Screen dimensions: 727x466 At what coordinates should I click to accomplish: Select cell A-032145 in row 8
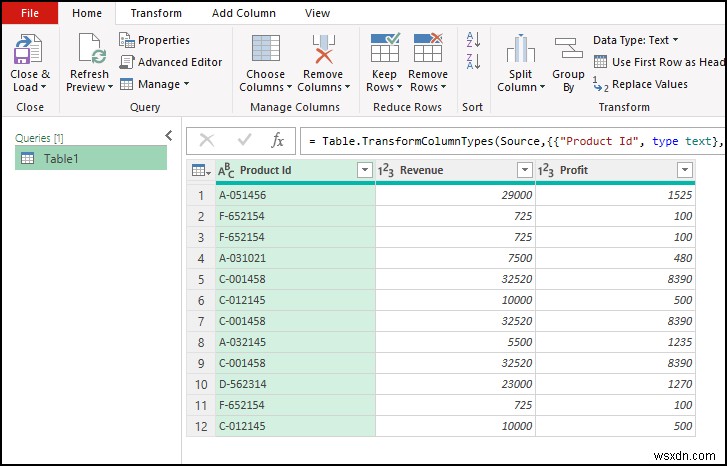[295, 342]
